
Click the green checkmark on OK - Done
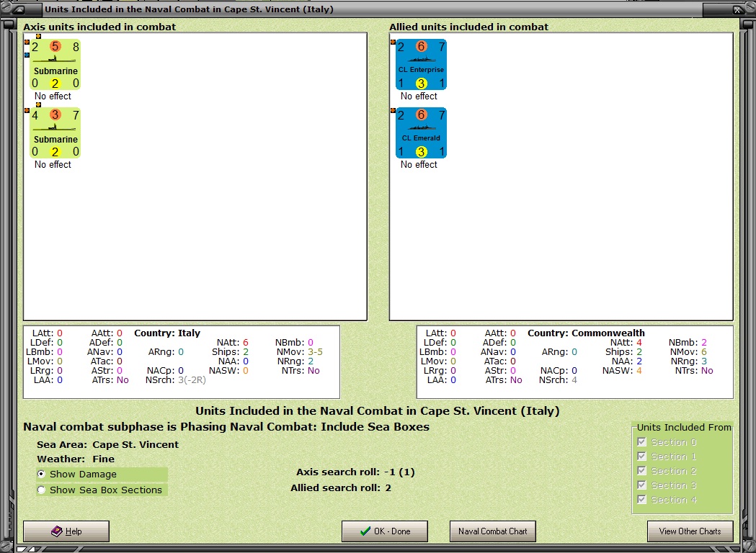[365, 531]
